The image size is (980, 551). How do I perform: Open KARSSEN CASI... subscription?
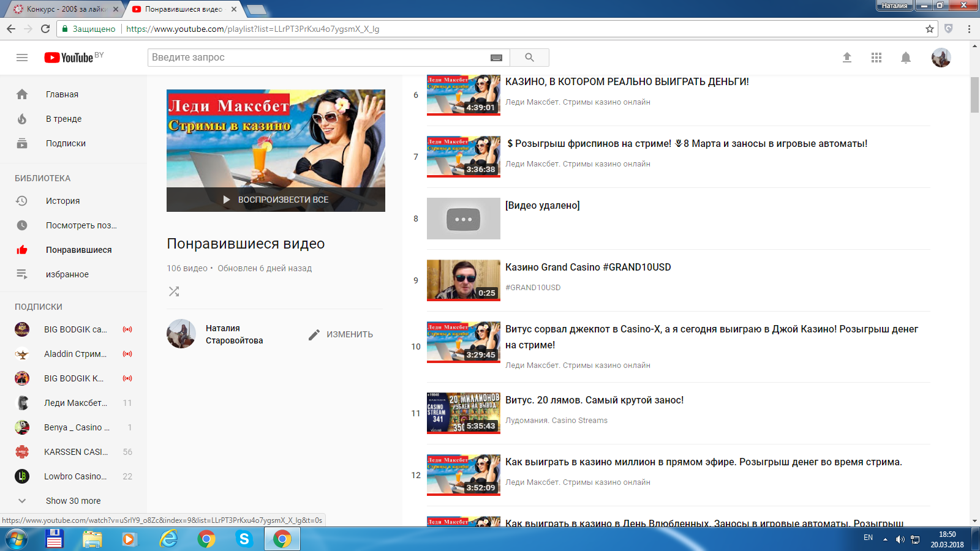[x=73, y=452]
